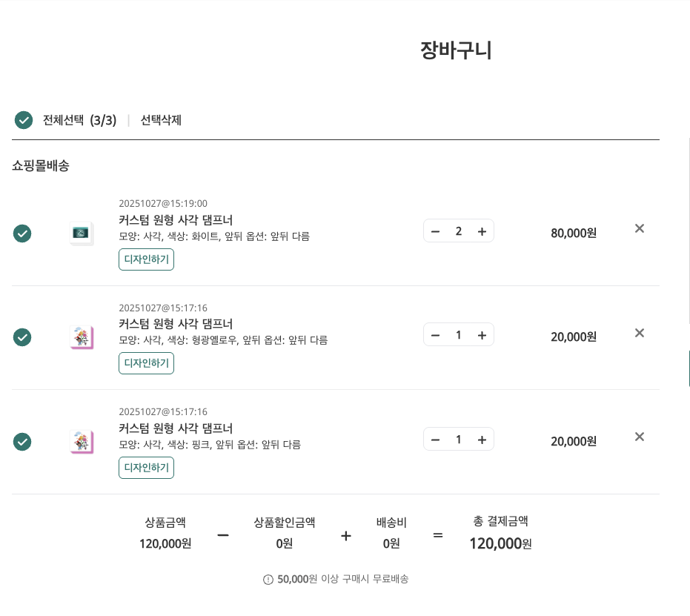Click 디자인하기 under the 형광옐로우 damper
This screenshot has height=616, width=690.
point(146,363)
